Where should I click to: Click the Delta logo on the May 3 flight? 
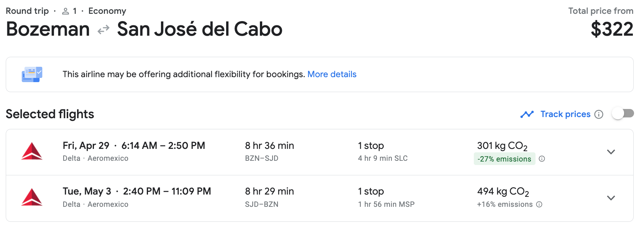[32, 197]
